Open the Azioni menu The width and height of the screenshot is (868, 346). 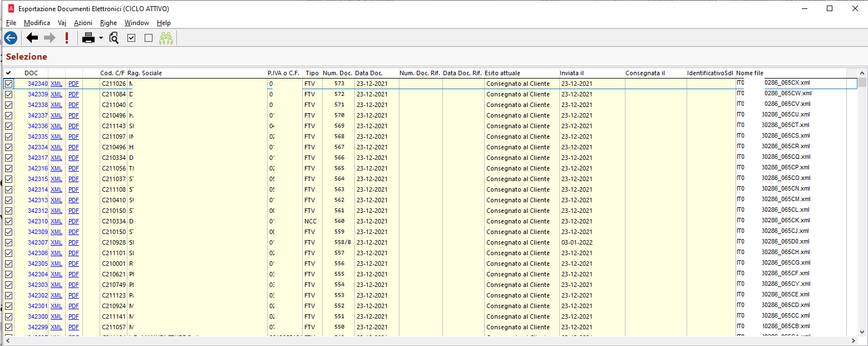click(83, 23)
